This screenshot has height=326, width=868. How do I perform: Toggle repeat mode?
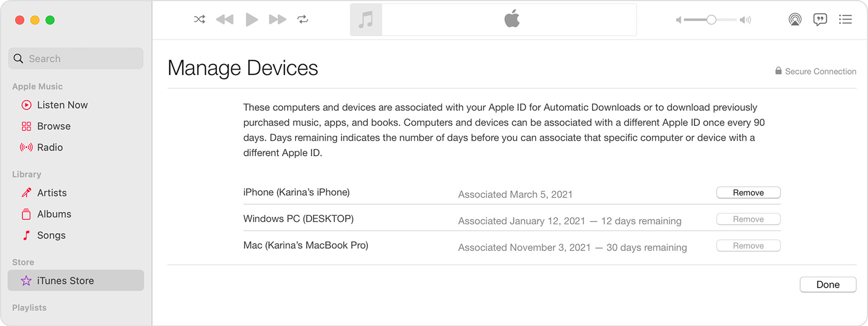(303, 19)
